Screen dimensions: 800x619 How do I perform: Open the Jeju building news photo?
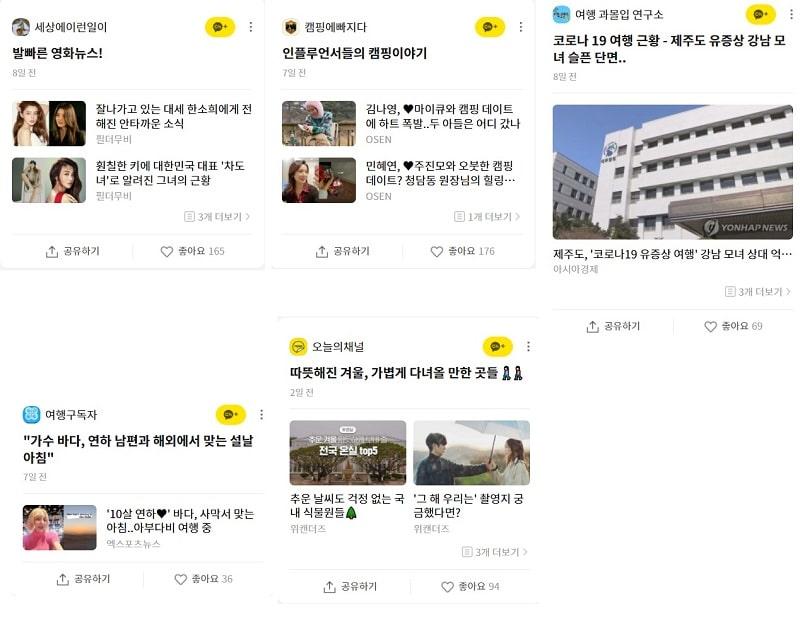point(672,172)
